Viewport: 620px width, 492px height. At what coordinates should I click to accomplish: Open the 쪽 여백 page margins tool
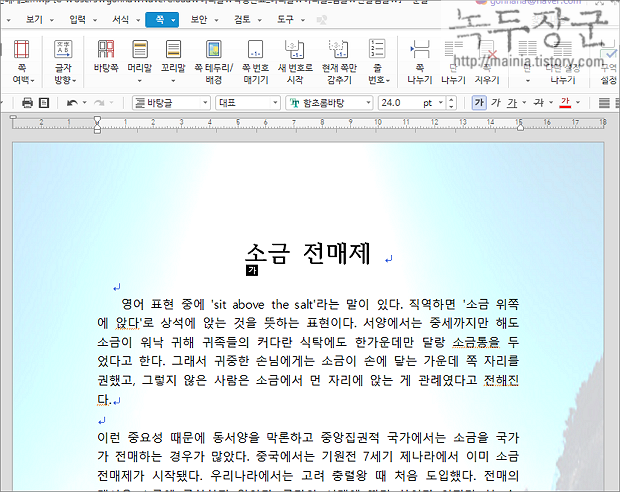(x=22, y=62)
